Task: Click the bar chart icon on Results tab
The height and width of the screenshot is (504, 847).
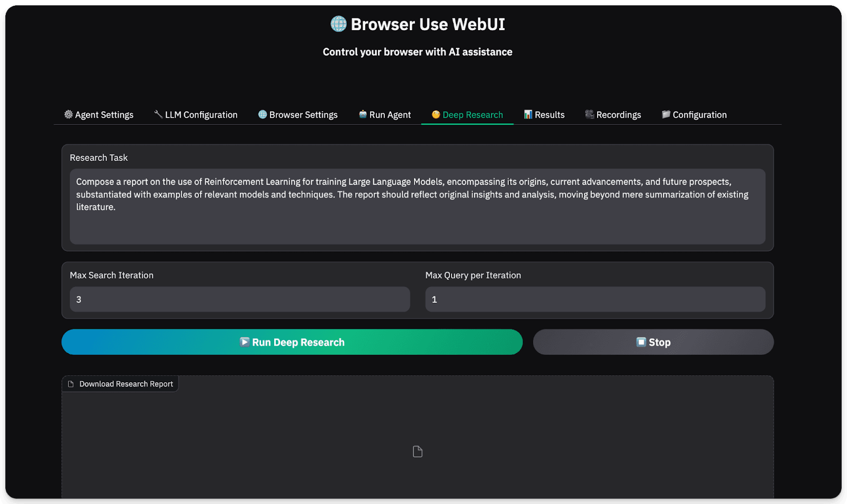Action: coord(528,114)
